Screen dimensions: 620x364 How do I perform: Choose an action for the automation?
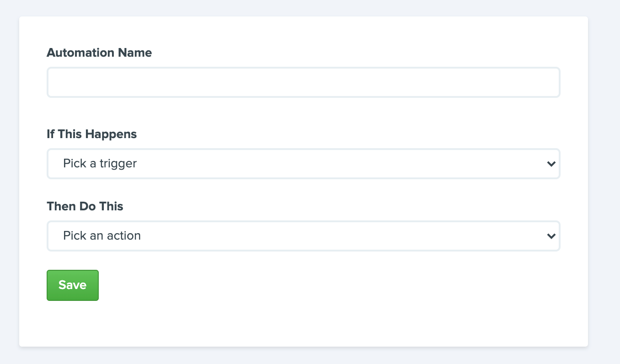click(x=304, y=236)
